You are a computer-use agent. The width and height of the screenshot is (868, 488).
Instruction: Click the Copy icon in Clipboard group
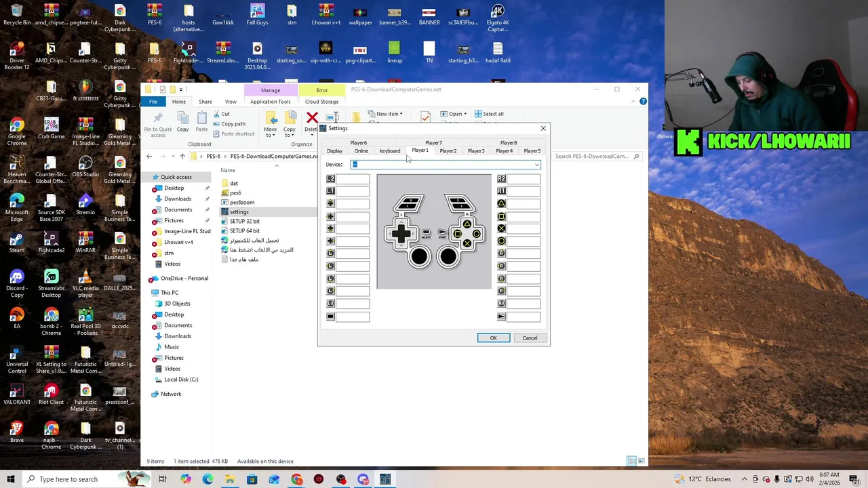pyautogui.click(x=182, y=119)
